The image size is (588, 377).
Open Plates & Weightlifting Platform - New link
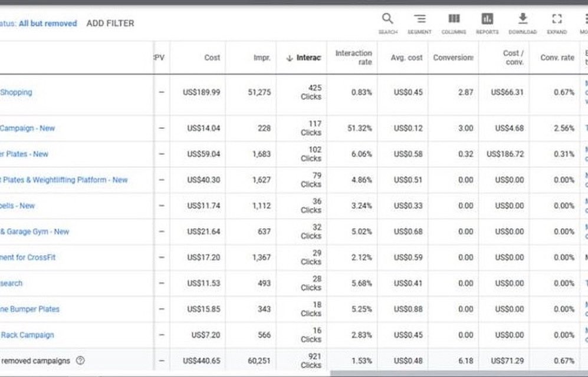[x=64, y=180]
